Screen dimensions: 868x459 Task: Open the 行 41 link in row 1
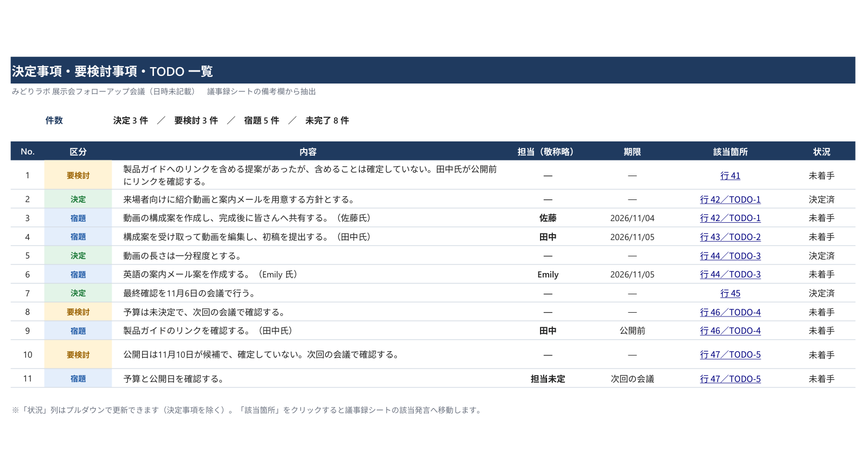click(x=730, y=176)
